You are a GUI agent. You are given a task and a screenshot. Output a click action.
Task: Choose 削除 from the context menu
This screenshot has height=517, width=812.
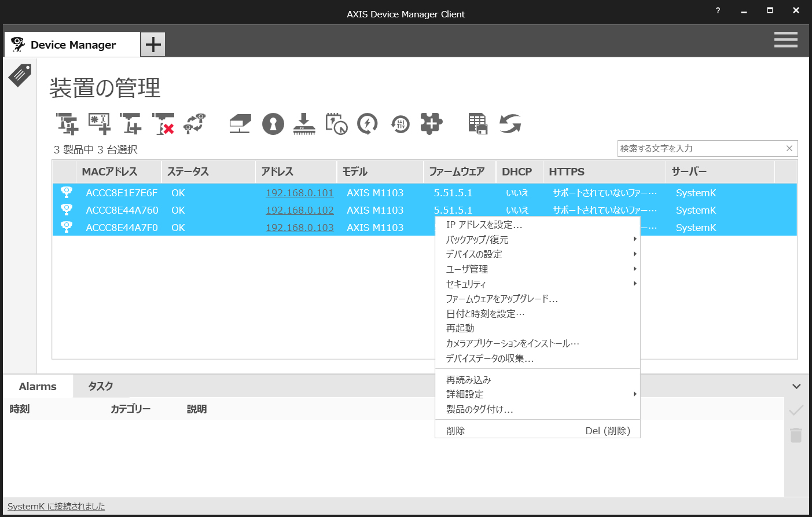(538, 431)
